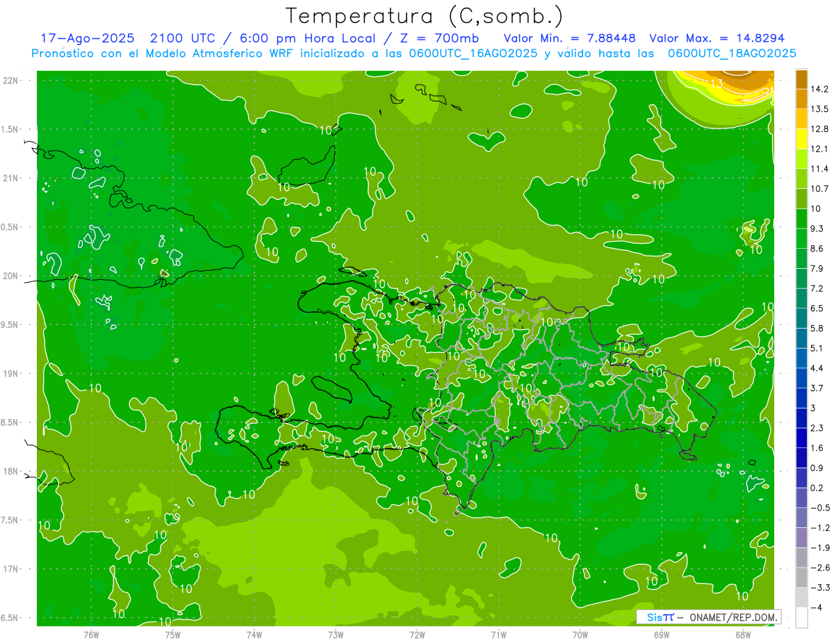The height and width of the screenshot is (644, 834).
Task: Click the '2.3' colorbar value
Action: tap(817, 428)
